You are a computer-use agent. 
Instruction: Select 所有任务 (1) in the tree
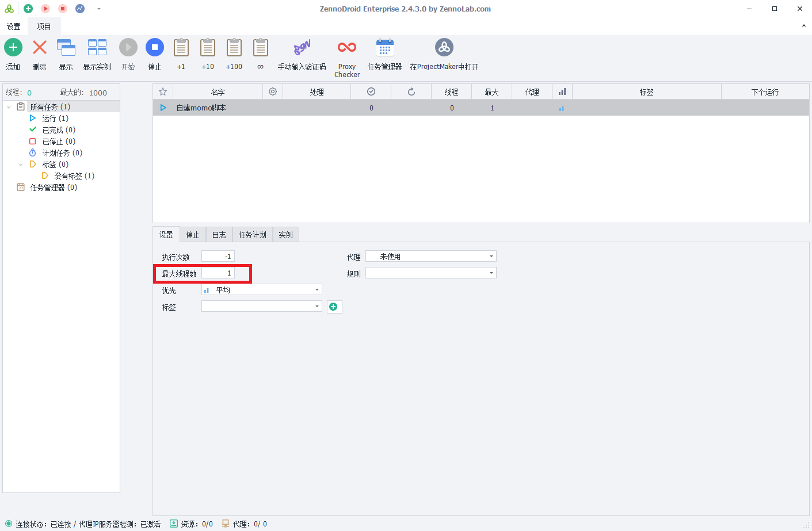[50, 107]
